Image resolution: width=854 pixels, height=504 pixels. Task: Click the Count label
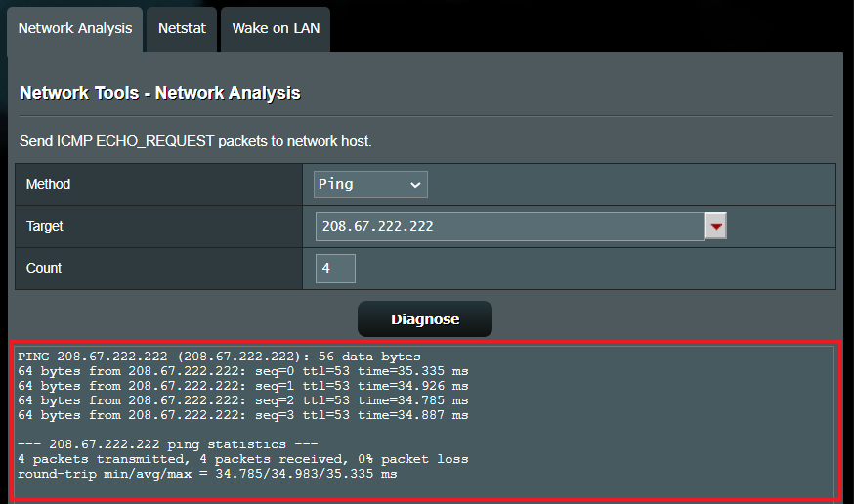click(44, 268)
